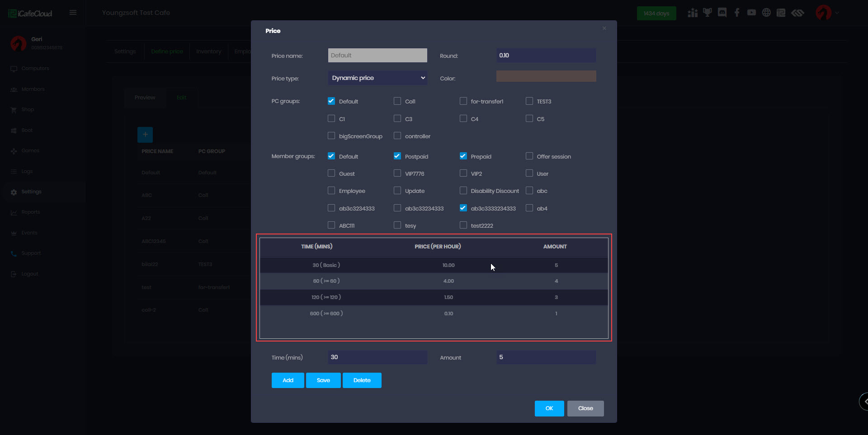
Task: Uncheck the Postpaid member group
Action: point(397,156)
